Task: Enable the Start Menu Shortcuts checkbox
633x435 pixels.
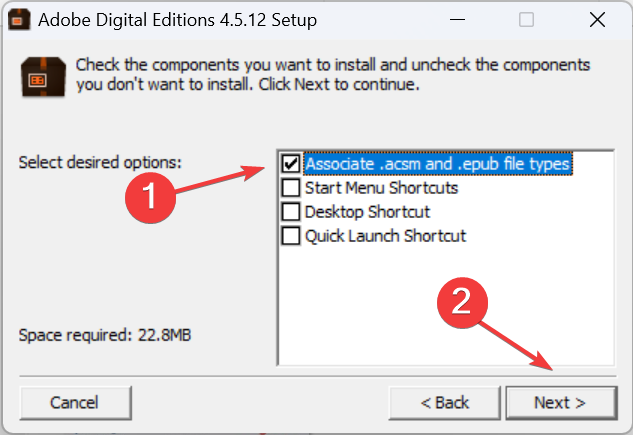Action: point(291,187)
